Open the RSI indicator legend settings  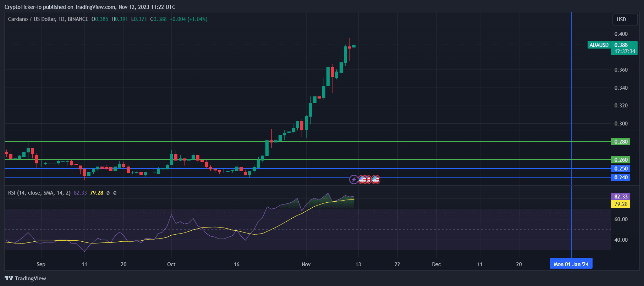point(39,193)
